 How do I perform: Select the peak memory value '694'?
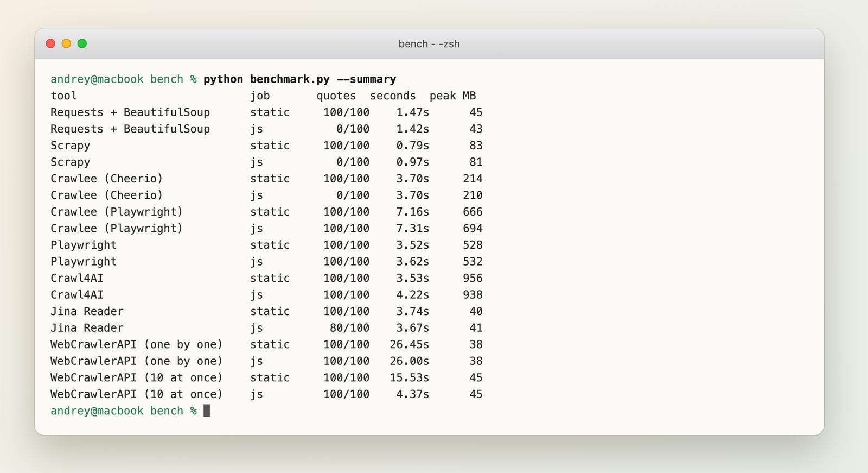(x=473, y=229)
